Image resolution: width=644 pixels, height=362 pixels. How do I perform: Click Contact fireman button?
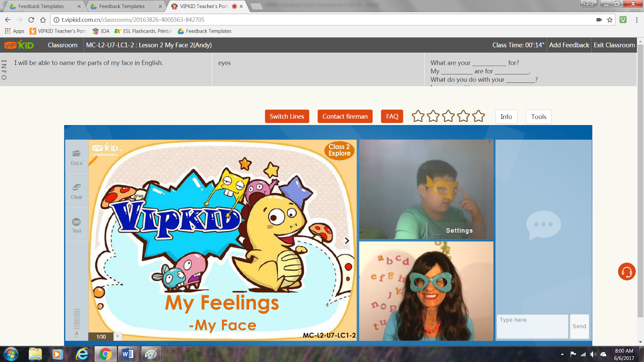345,116
